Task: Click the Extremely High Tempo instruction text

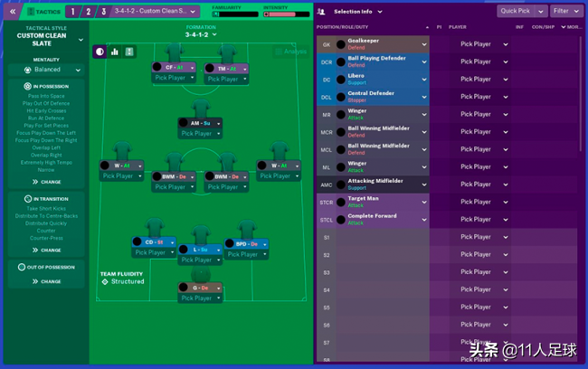Action: tap(46, 163)
